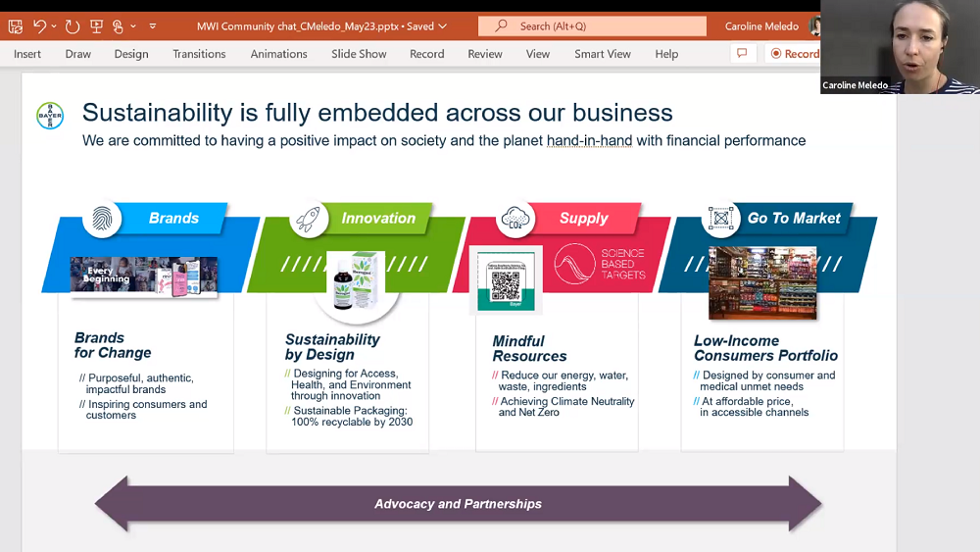Open the Record ribbon tab
The image size is (980, 552).
(427, 54)
